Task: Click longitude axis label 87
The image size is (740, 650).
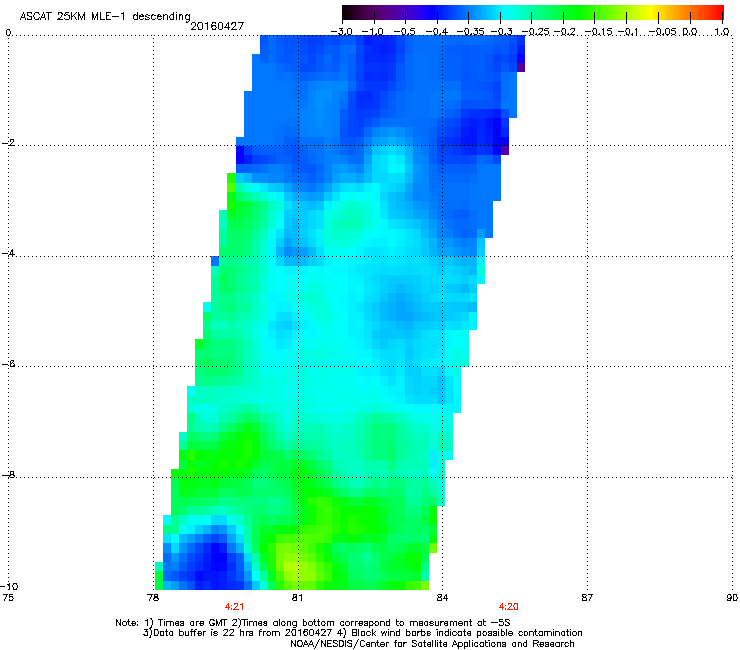Action: (x=587, y=598)
